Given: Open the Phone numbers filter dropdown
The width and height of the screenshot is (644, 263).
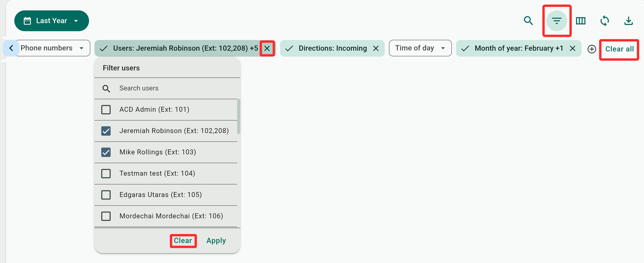Looking at the screenshot, I should pos(53,48).
